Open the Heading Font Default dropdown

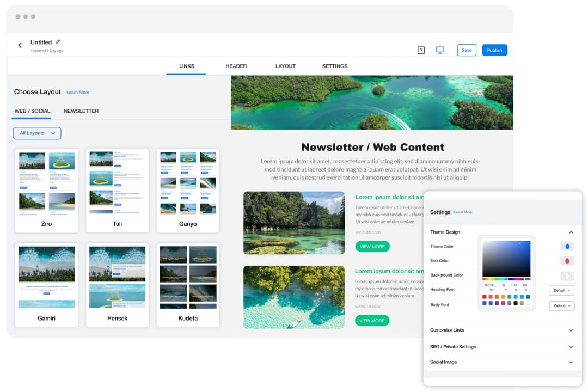(x=561, y=290)
